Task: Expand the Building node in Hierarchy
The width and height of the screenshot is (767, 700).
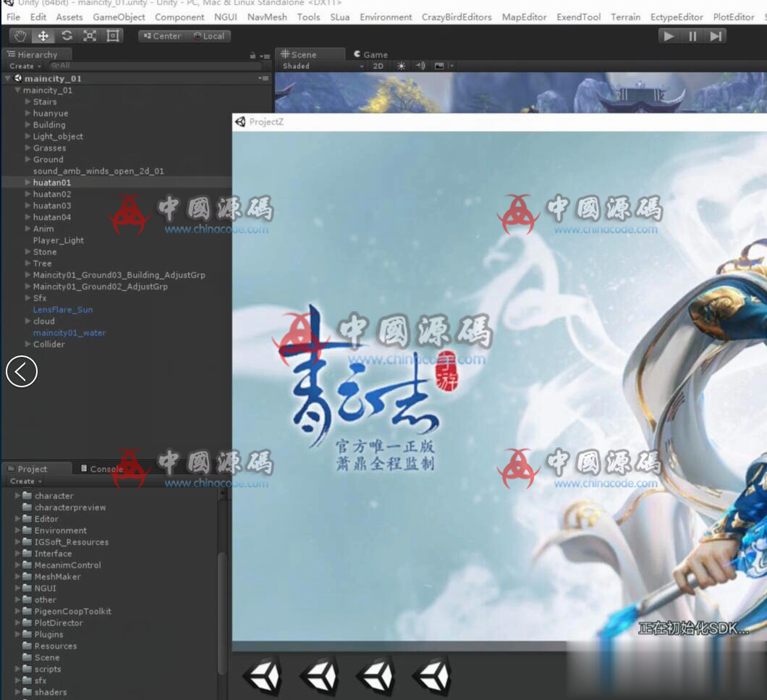Action: tap(27, 125)
